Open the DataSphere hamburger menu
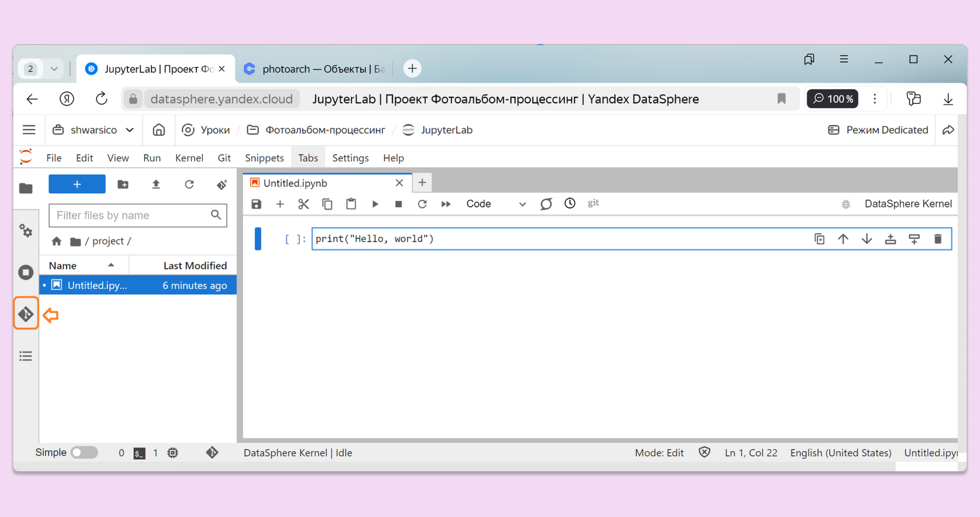 coord(29,130)
